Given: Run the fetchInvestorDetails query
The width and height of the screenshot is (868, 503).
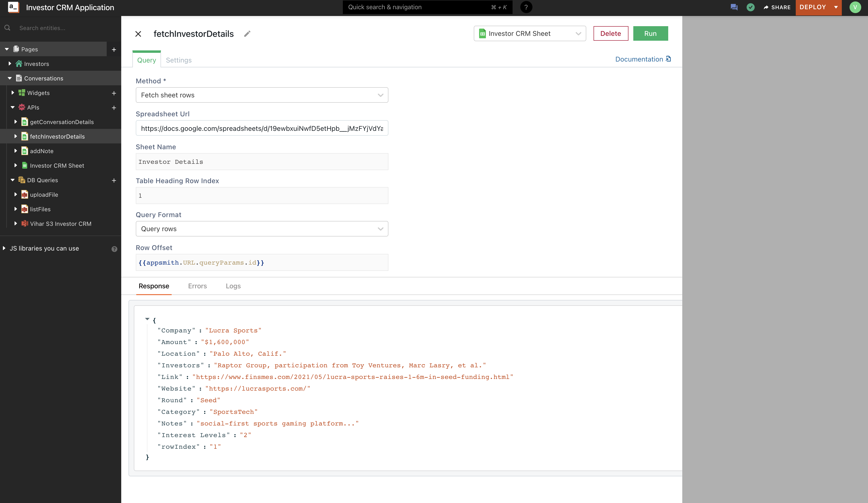Looking at the screenshot, I should coord(650,33).
